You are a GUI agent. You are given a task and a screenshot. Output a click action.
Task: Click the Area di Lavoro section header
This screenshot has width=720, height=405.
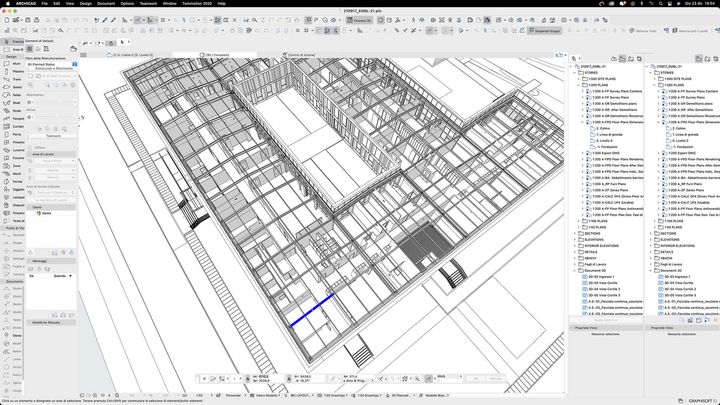click(x=51, y=154)
